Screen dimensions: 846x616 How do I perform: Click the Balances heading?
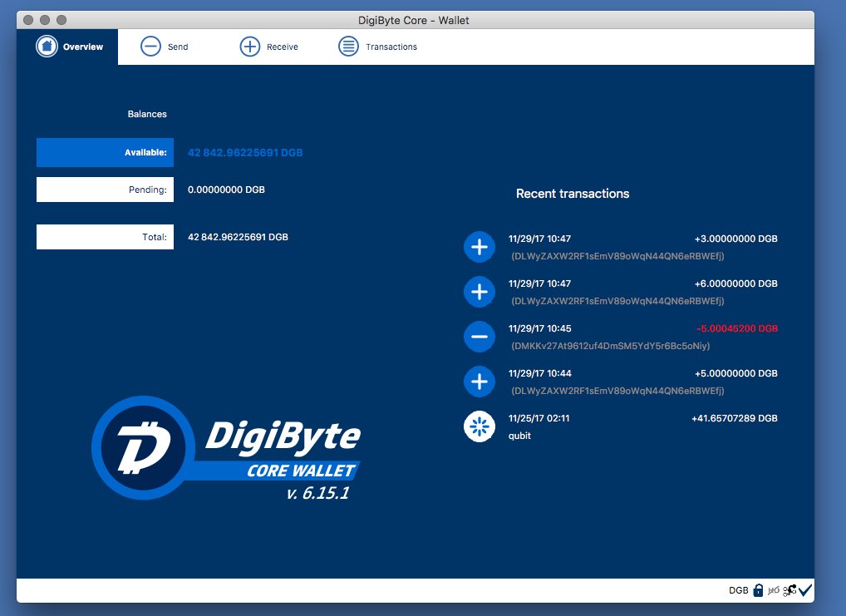coord(147,114)
